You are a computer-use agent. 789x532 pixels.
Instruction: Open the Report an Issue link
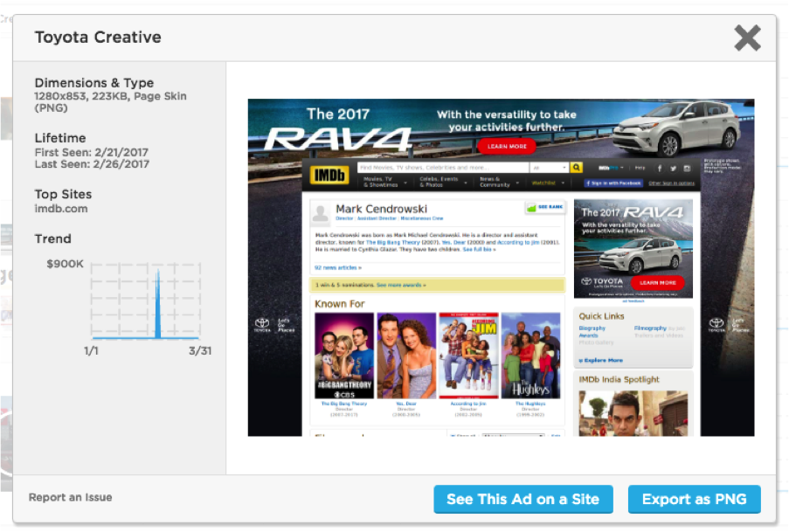71,497
